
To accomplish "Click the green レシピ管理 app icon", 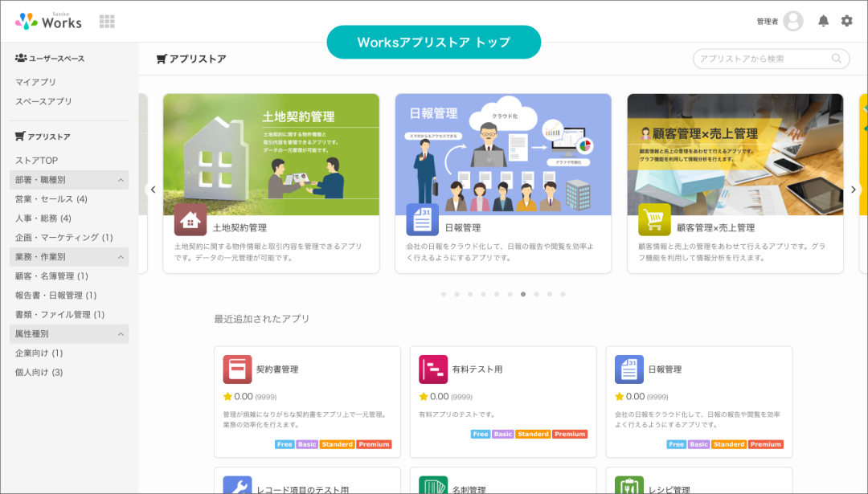I will (629, 484).
